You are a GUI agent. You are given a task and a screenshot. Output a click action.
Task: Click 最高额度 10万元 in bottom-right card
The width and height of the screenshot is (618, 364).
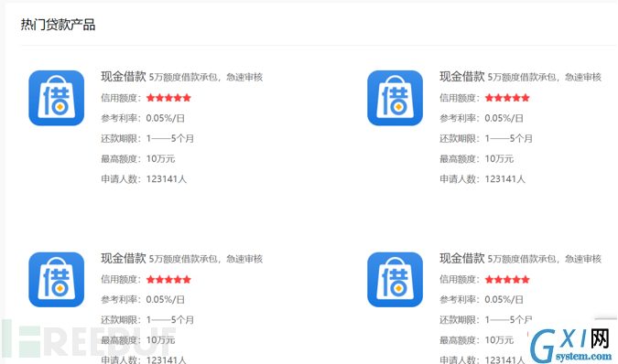click(476, 340)
